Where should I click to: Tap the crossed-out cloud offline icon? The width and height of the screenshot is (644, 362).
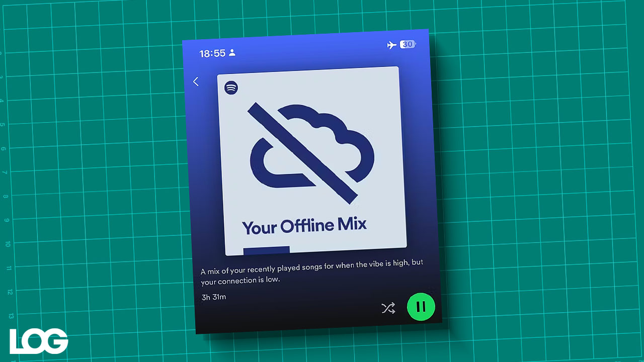point(312,153)
